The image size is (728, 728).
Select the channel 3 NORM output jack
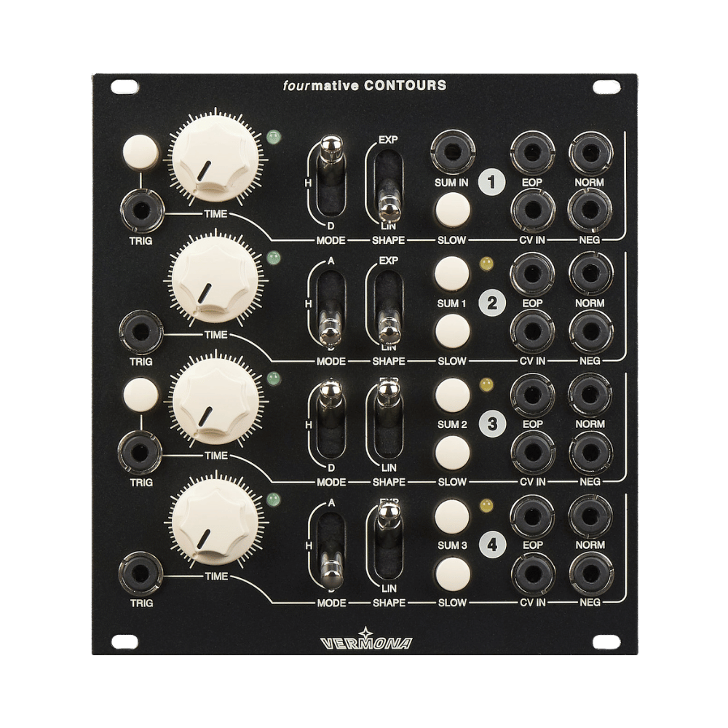coord(590,395)
